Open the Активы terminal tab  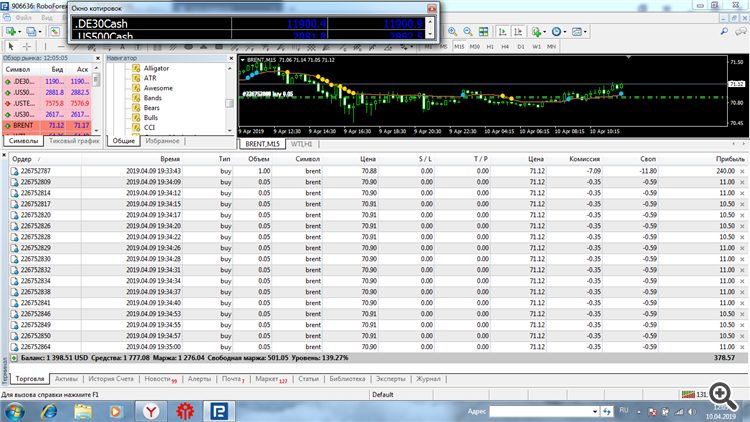tap(66, 378)
